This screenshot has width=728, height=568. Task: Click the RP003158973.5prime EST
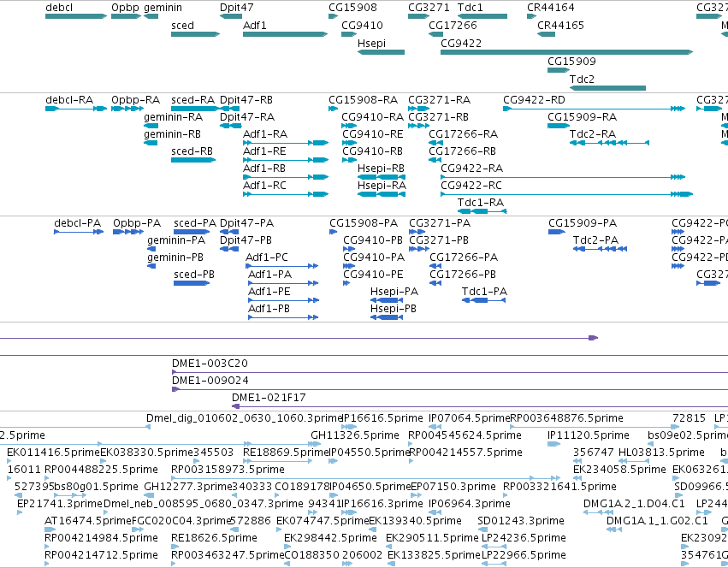pos(366,478)
